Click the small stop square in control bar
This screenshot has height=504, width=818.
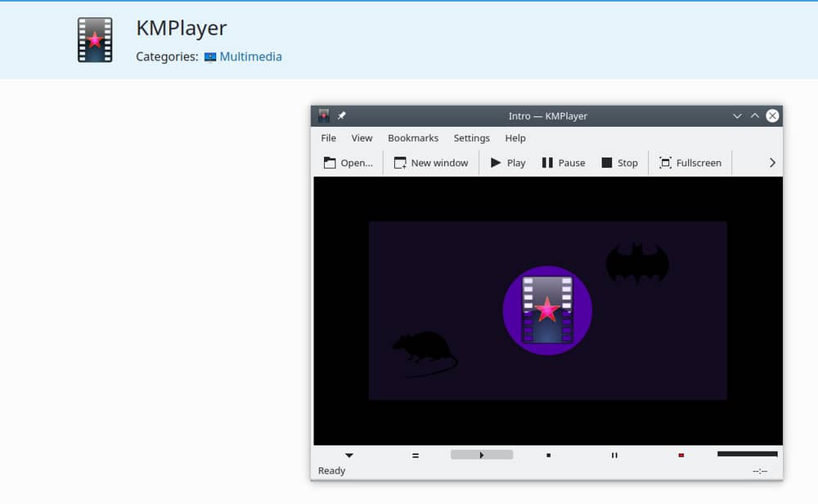pyautogui.click(x=548, y=456)
